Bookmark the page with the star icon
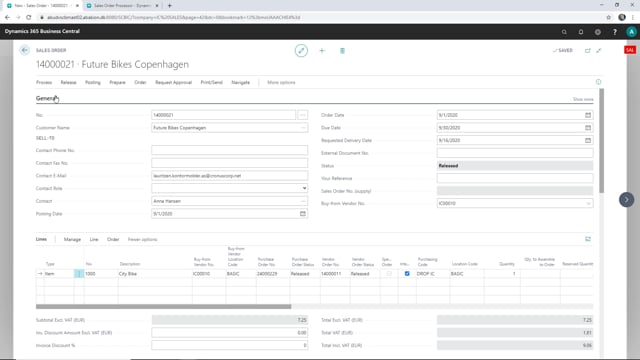Viewport: 640px width, 360px height. pos(609,17)
